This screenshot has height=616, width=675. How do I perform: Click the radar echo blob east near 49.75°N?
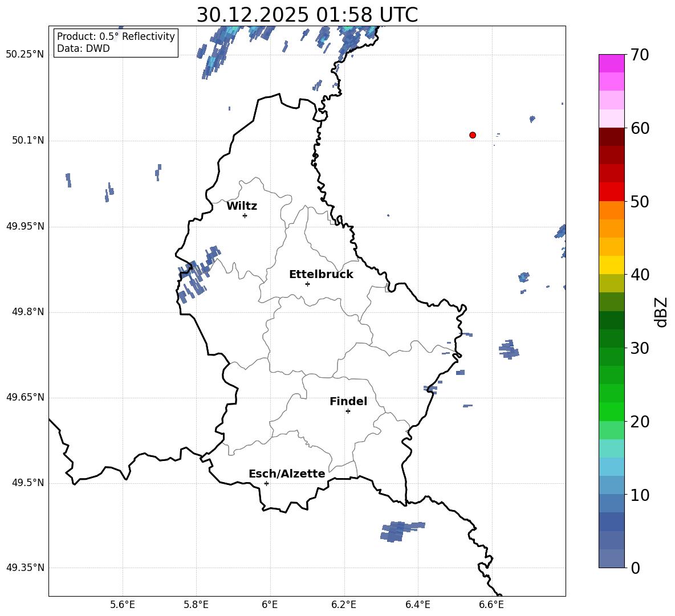pyautogui.click(x=509, y=349)
